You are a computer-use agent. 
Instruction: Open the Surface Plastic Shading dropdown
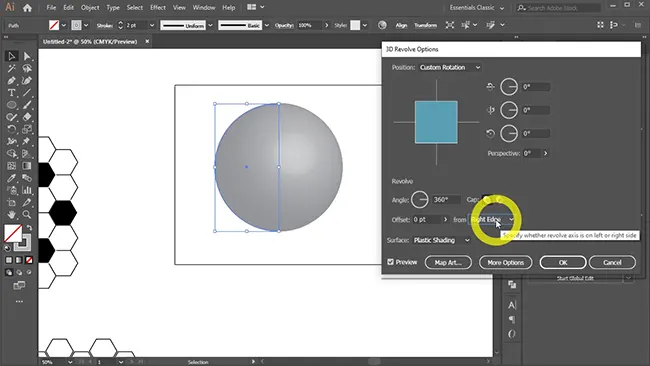441,240
